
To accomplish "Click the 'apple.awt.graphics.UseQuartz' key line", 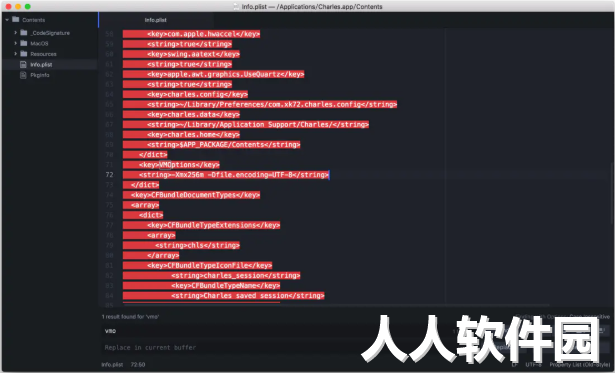I will pyautogui.click(x=226, y=74).
